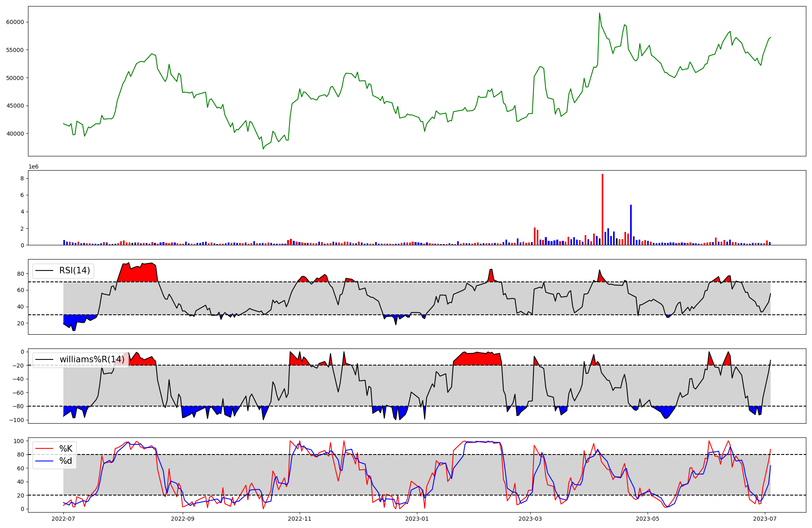The height and width of the screenshot is (528, 812).
Task: Click the %K legend entry text
Action: click(66, 449)
